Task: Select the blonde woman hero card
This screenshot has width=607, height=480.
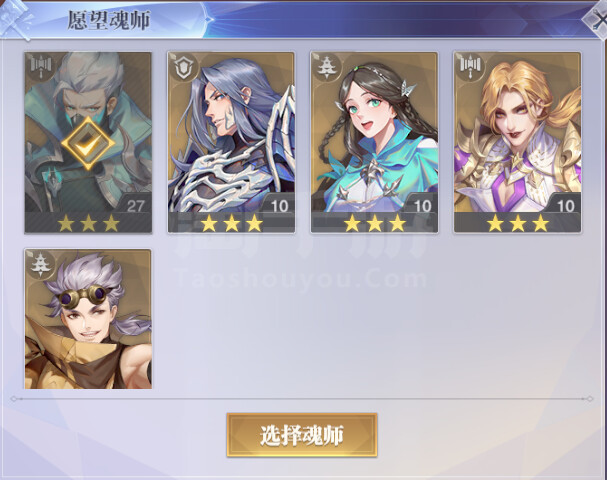Action: pos(518,142)
